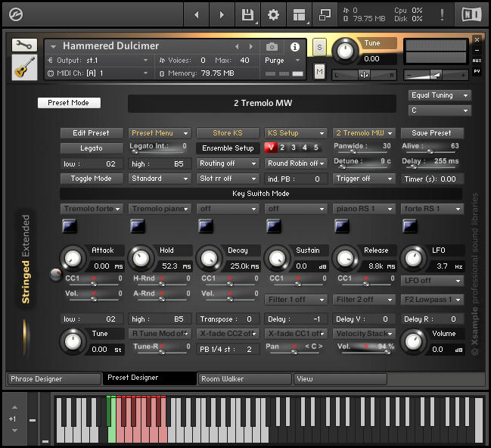Viewport: 491px width, 448px height.
Task: Toggle Mute button M
Action: (x=319, y=72)
